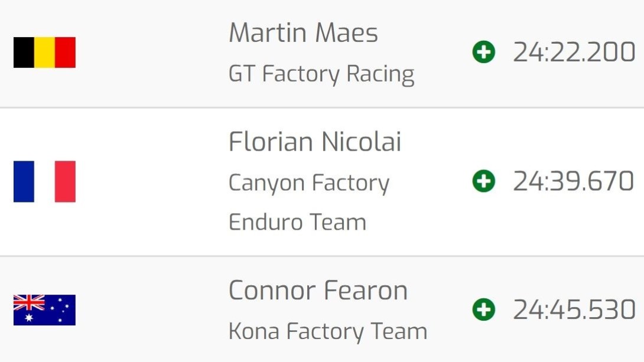Image resolution: width=644 pixels, height=362 pixels.
Task: Select Enduro Team text line
Action: click(x=297, y=222)
